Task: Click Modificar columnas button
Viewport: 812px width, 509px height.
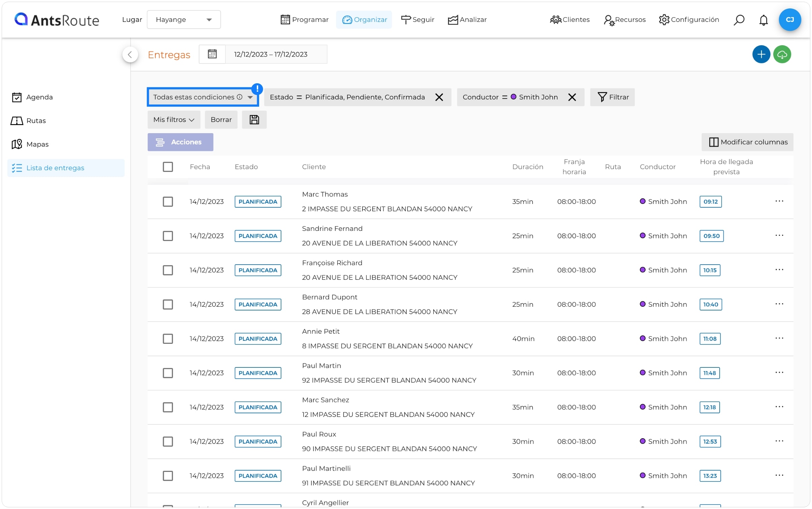Action: click(747, 142)
